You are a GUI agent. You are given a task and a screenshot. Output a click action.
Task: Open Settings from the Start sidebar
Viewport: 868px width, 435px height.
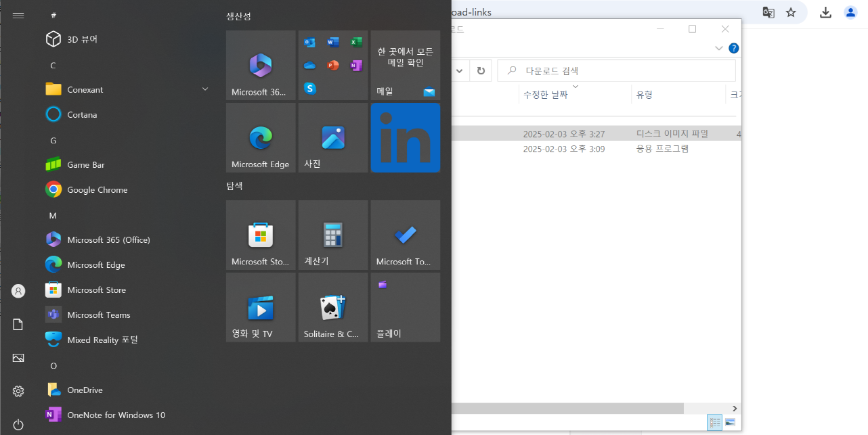[x=18, y=391]
